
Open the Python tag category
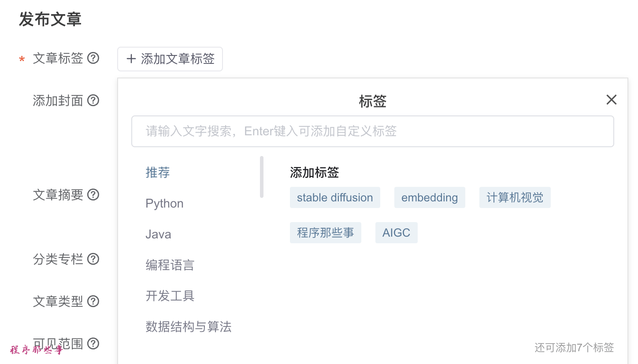click(164, 204)
